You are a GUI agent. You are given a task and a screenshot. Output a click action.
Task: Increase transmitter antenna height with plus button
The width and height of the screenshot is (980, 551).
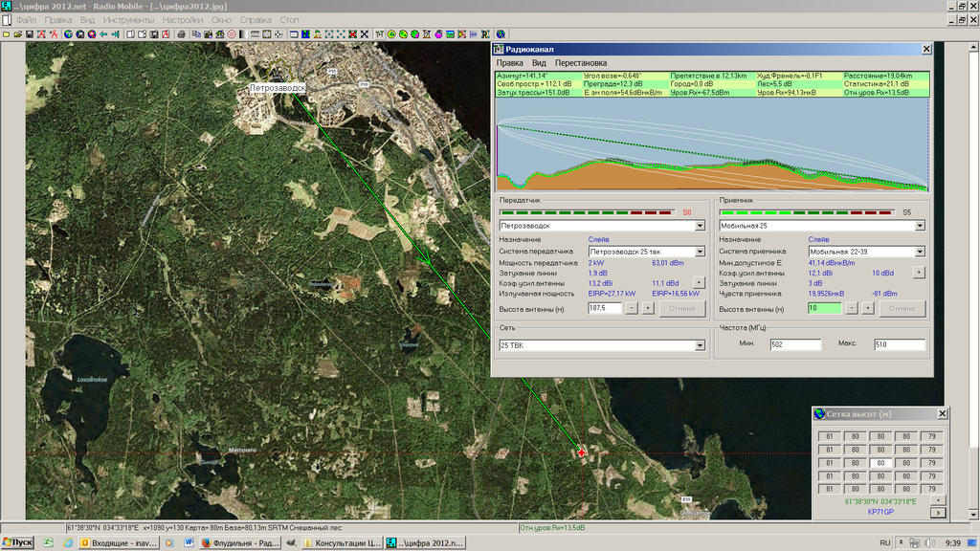[647, 308]
